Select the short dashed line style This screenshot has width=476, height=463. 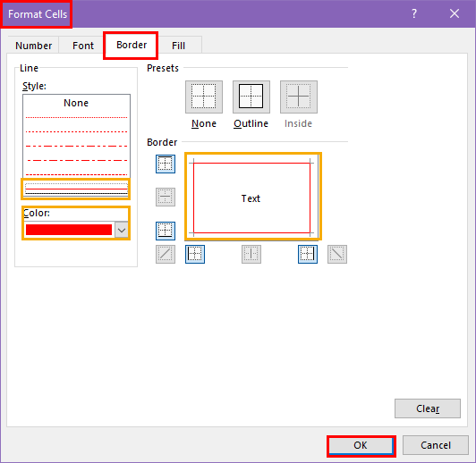pos(76,174)
